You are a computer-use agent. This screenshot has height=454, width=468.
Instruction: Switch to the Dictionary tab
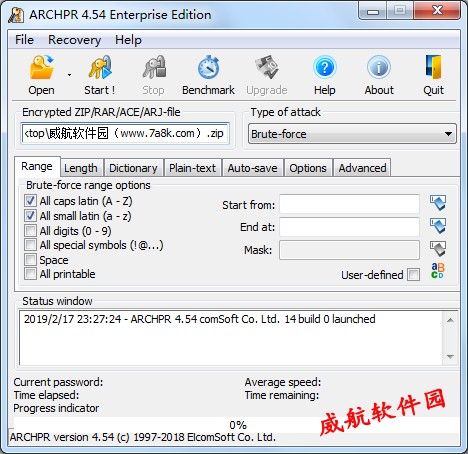click(133, 168)
